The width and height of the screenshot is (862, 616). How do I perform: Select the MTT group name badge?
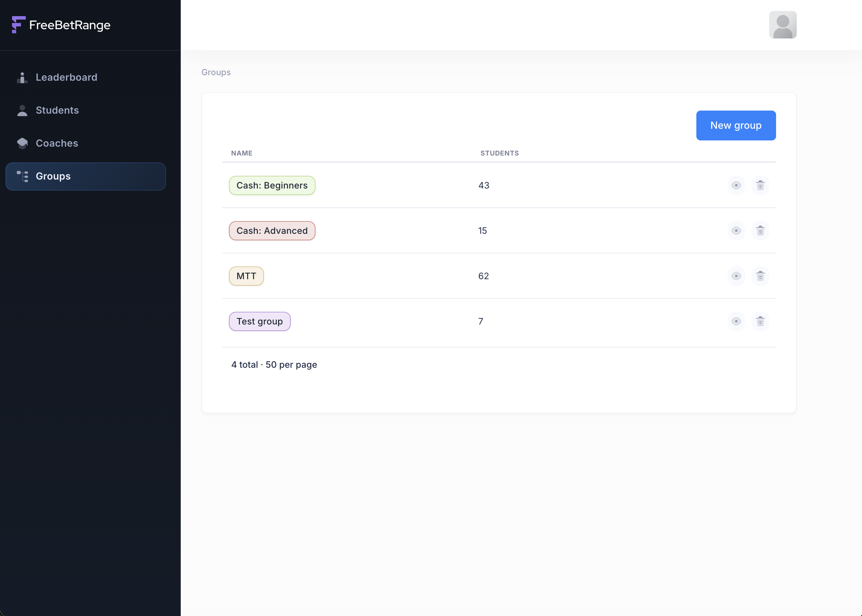coord(246,276)
